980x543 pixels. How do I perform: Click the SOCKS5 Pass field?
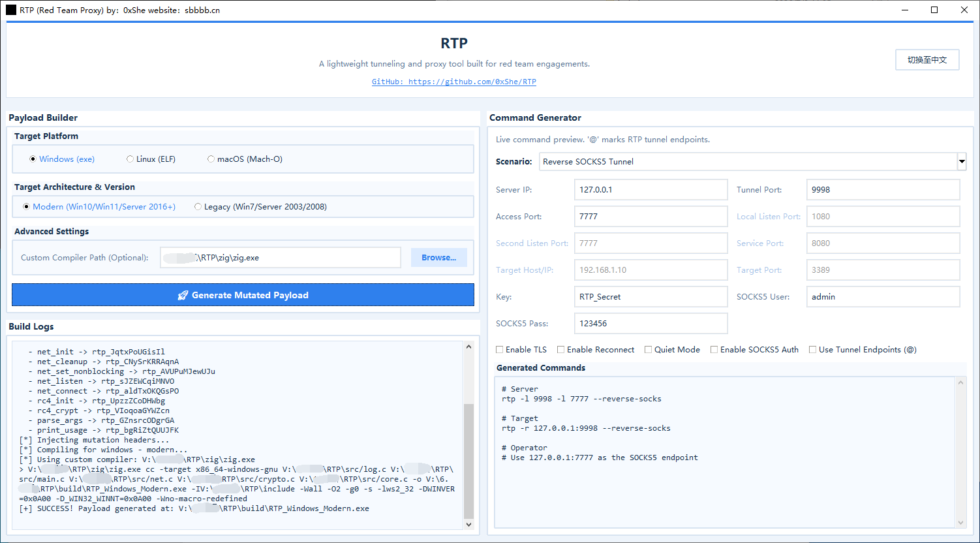651,324
